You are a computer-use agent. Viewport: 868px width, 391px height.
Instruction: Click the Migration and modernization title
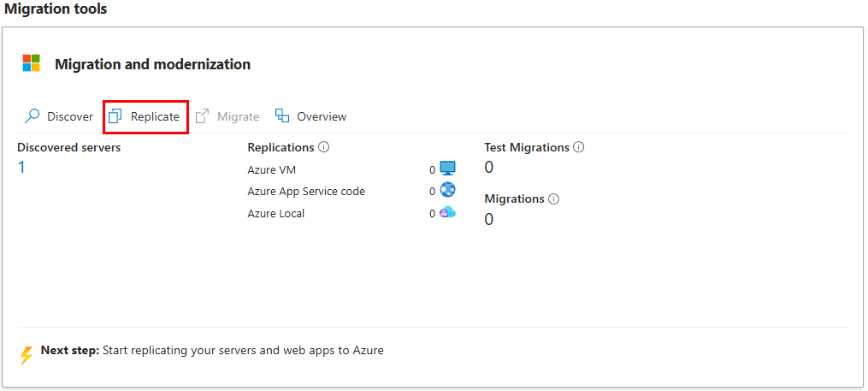tap(153, 64)
